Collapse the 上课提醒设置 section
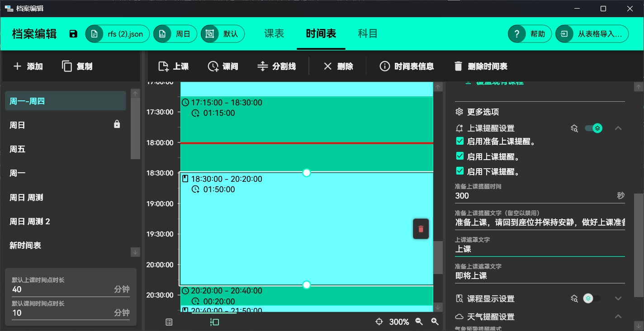 (x=618, y=128)
